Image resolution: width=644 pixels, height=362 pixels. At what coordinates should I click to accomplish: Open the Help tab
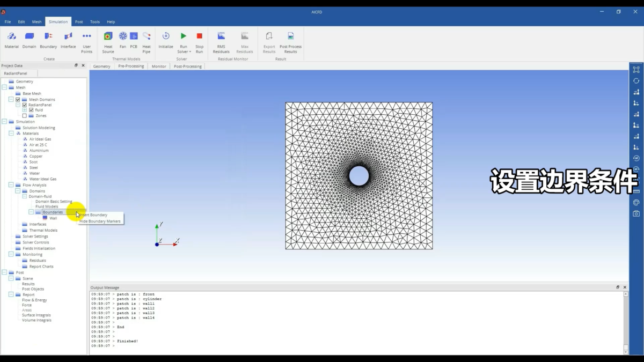[x=111, y=22]
